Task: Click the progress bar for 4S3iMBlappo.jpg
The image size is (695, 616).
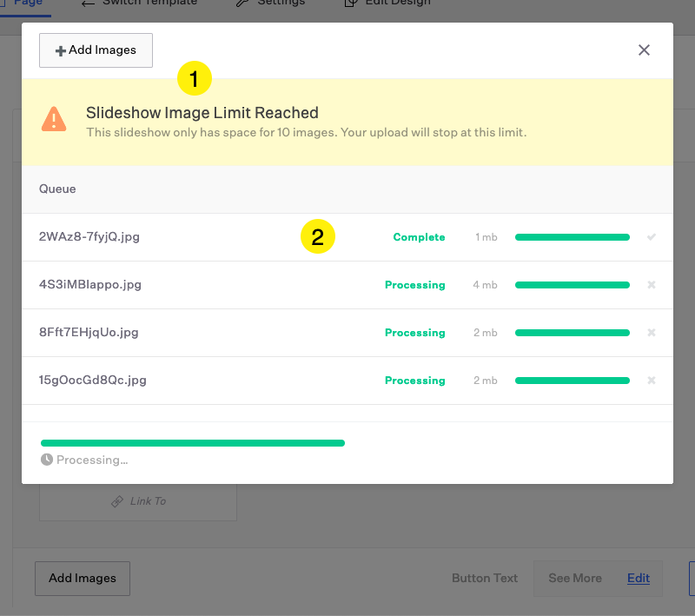Action: (x=572, y=285)
